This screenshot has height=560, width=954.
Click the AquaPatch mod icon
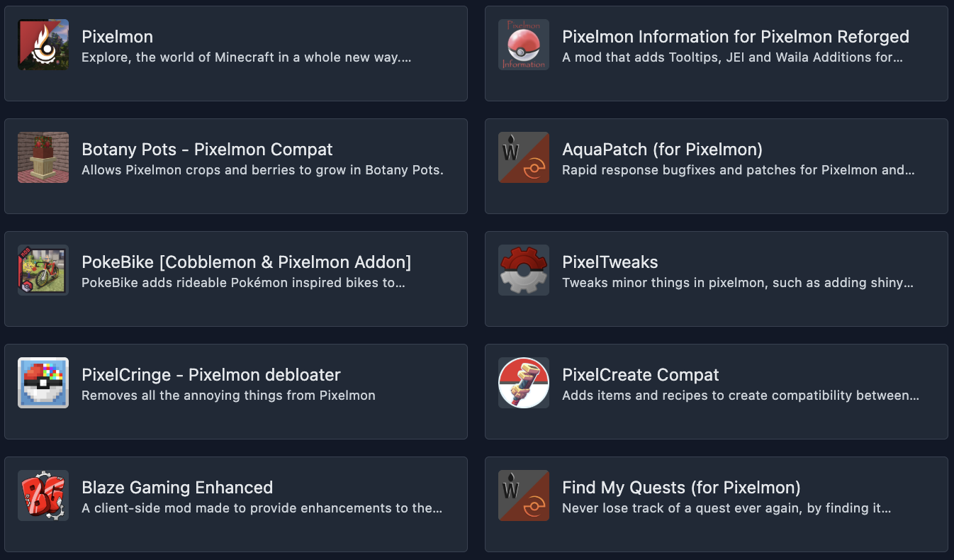click(524, 157)
